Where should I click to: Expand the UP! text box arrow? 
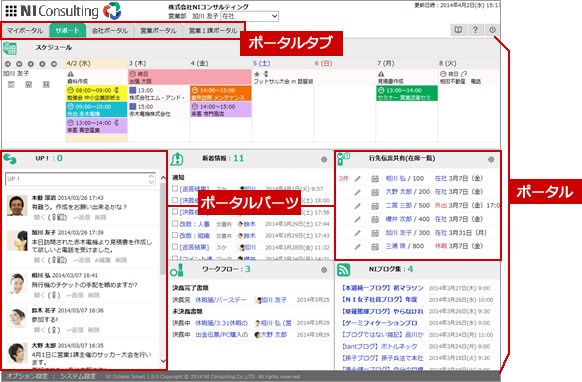click(151, 179)
